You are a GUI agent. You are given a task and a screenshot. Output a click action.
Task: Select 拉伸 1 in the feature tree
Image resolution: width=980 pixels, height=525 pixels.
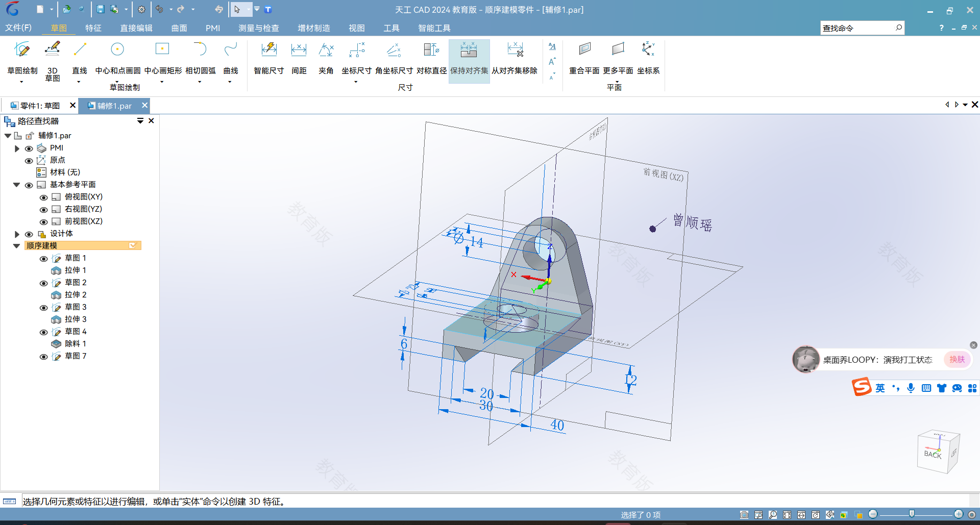click(x=75, y=270)
